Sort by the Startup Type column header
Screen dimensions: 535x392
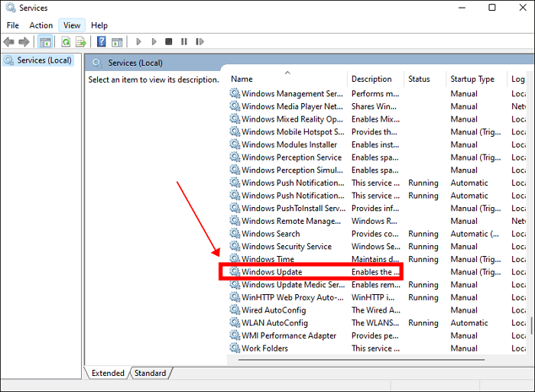(x=476, y=79)
